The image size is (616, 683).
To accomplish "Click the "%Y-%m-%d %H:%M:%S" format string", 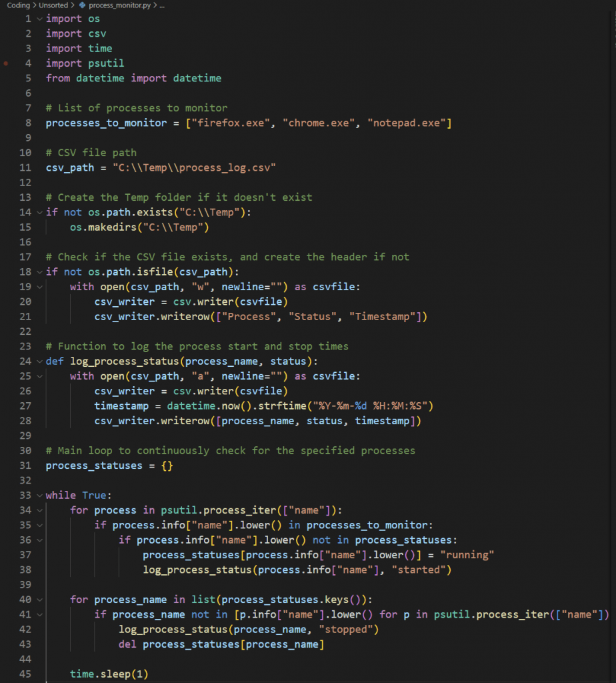I will (370, 406).
